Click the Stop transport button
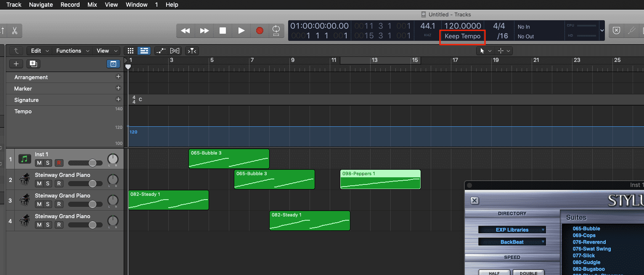Viewport: 644px width, 275px height. click(223, 30)
